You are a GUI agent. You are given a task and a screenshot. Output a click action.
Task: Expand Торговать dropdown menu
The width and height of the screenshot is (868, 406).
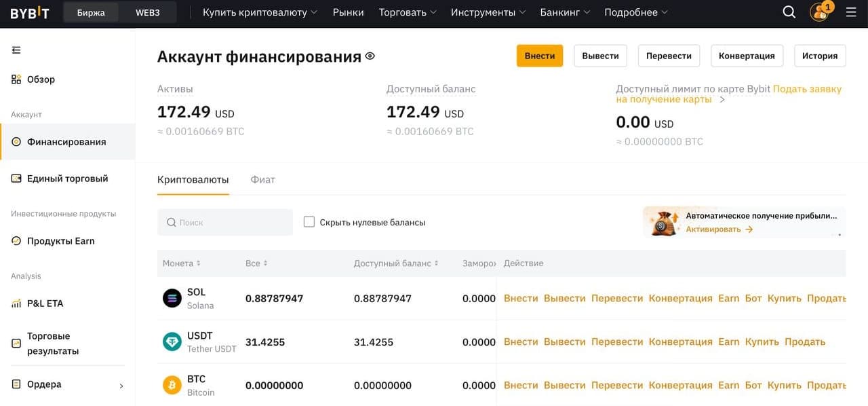click(x=408, y=12)
